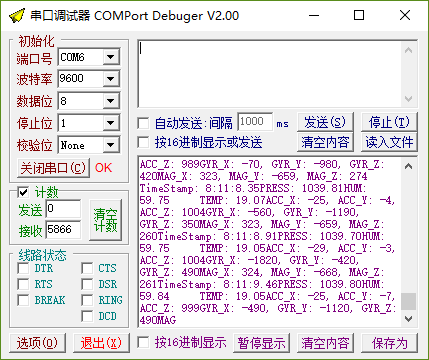This screenshot has height=360, width=429.
Task: Click the 发送(S) button
Action: click(x=325, y=122)
